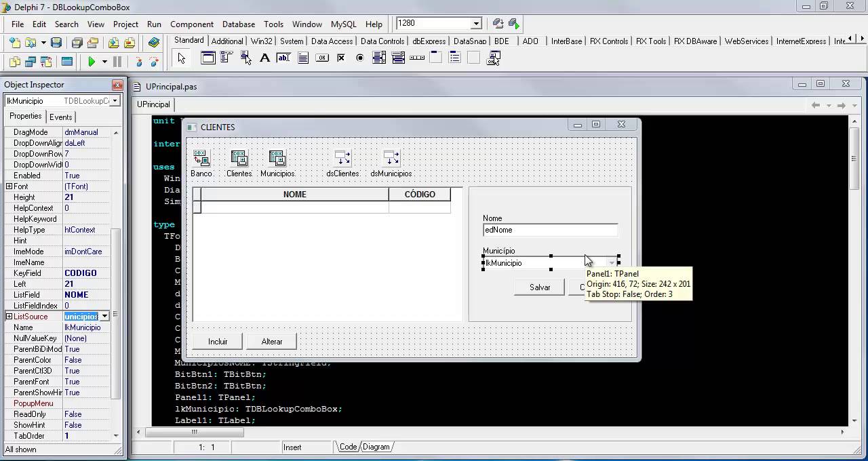Click the Incluir button on the form

point(218,342)
